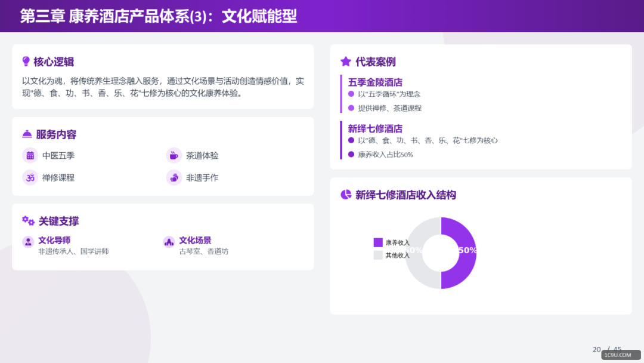
Task: Click the calendar icon for 中医五季
Action: point(30,155)
